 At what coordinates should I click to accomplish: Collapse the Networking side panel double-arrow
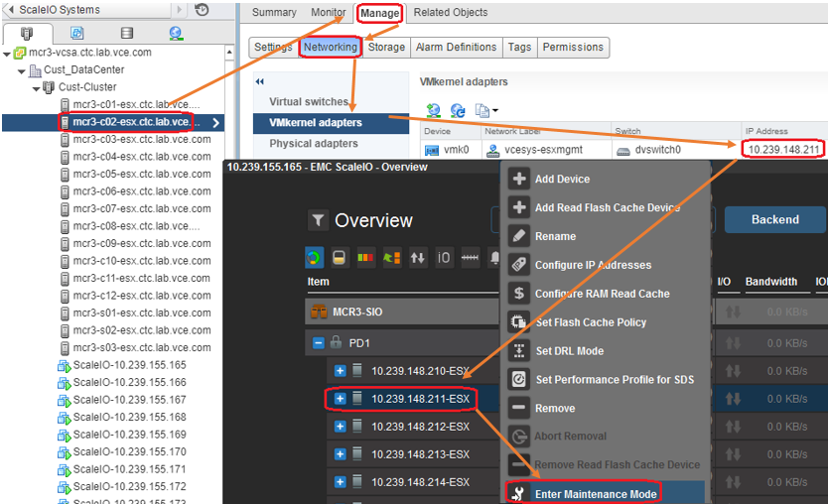[x=259, y=81]
